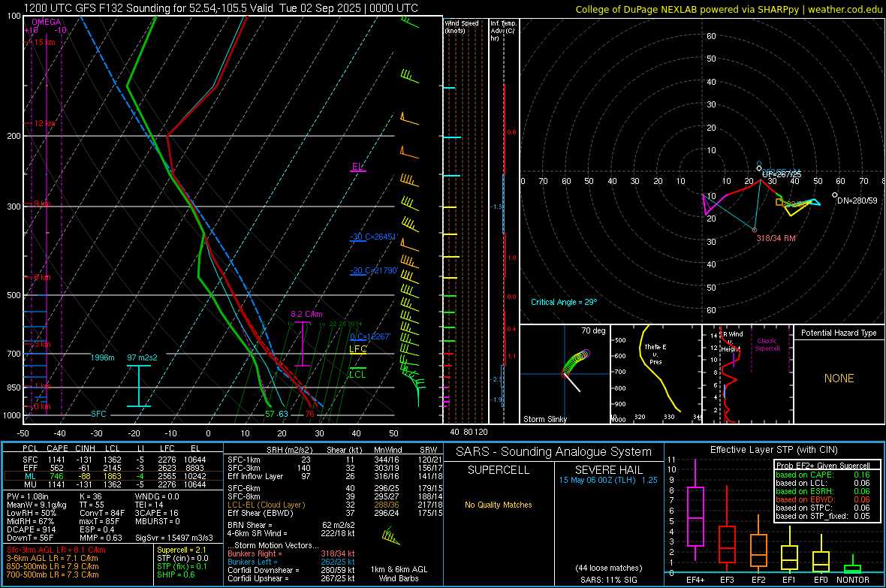The height and width of the screenshot is (588, 886).
Task: Click the yellow LFC level label
Action: 357,349
